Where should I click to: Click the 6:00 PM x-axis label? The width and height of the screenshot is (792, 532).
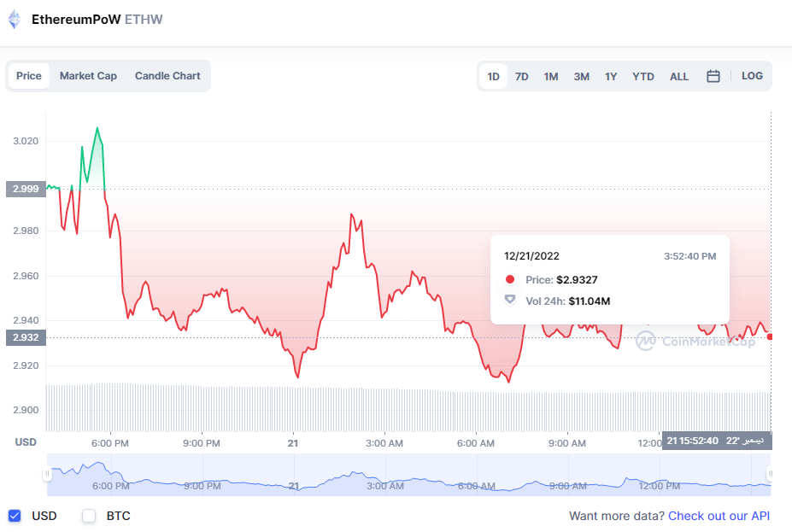110,443
